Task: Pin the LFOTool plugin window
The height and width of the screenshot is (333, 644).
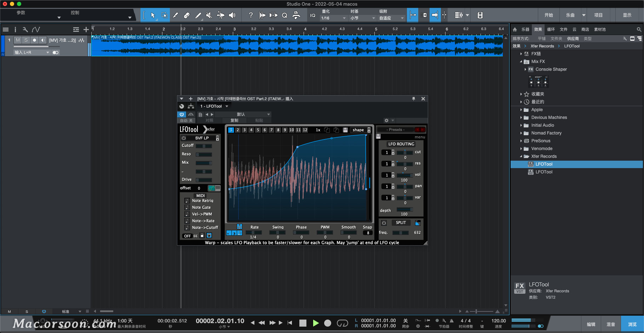Action: click(414, 99)
